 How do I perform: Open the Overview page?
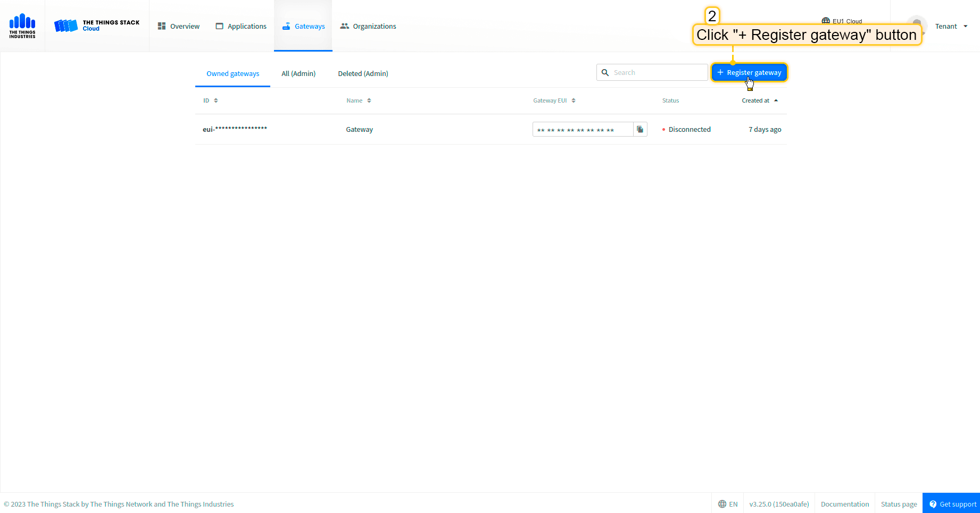[179, 26]
